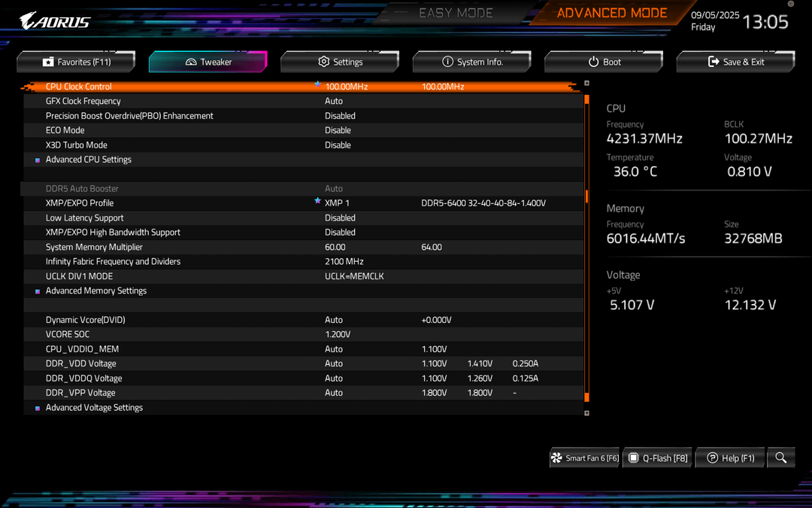Click the AORUS logo
812x508 pixels.
click(x=55, y=21)
